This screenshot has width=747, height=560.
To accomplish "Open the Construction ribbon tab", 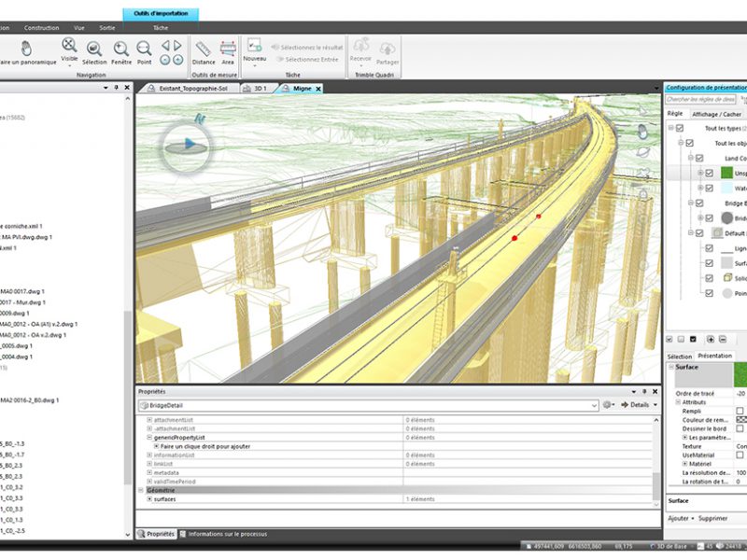I will [x=41, y=28].
